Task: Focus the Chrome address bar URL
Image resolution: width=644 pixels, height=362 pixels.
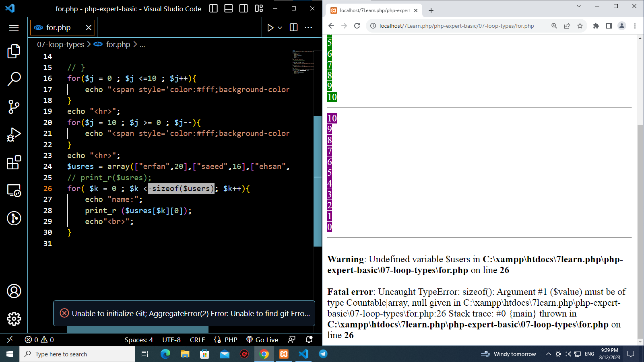Action: coord(456,26)
